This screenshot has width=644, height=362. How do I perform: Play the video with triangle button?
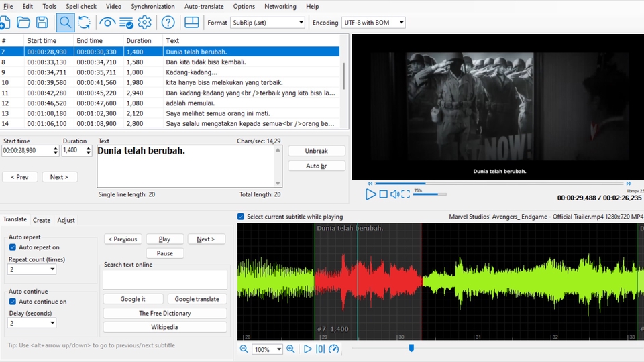tap(370, 194)
